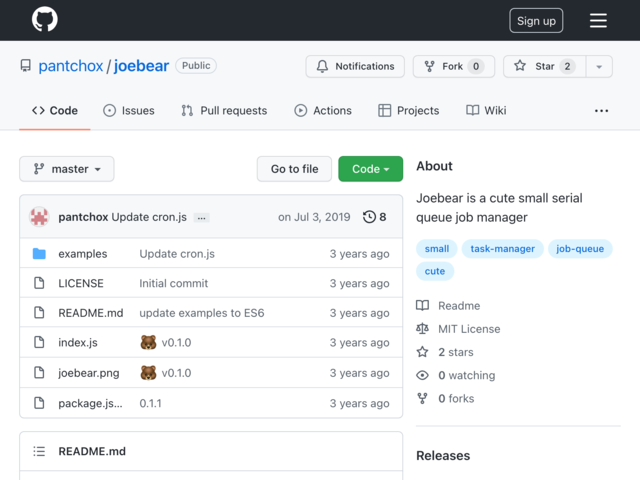
Task: Click the pantchox avatar image
Action: tap(39, 217)
